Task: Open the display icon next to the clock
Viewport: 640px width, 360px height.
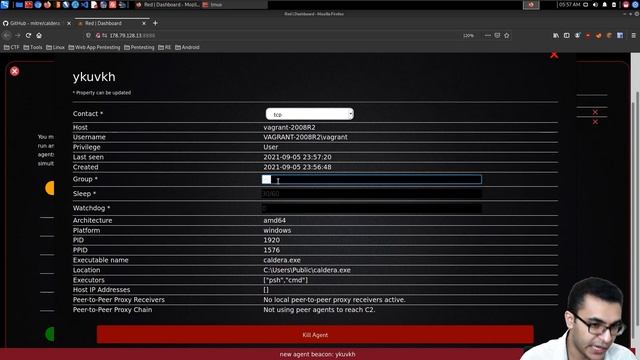Action: tap(586, 4)
